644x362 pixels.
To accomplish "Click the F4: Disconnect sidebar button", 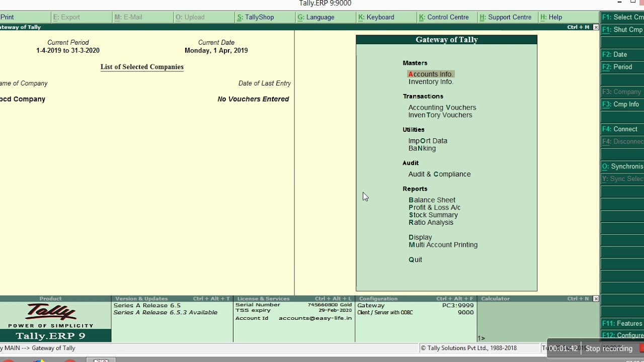I will 622,141.
